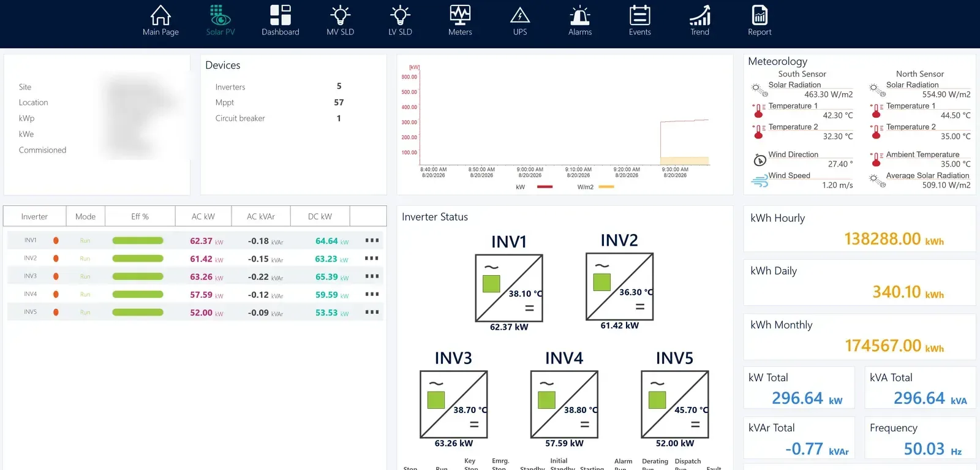Open more options for INV2 row
This screenshot has width=980, height=470.
[372, 258]
